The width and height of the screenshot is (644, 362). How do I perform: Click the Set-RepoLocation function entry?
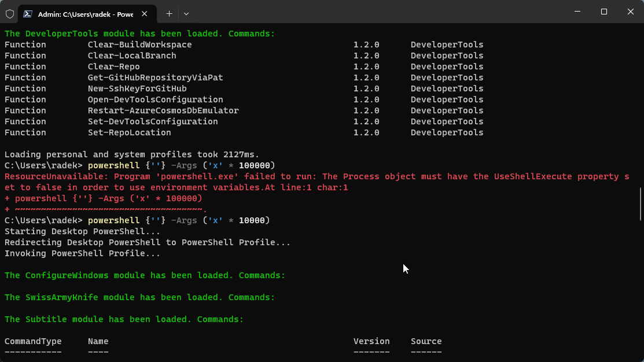130,132
